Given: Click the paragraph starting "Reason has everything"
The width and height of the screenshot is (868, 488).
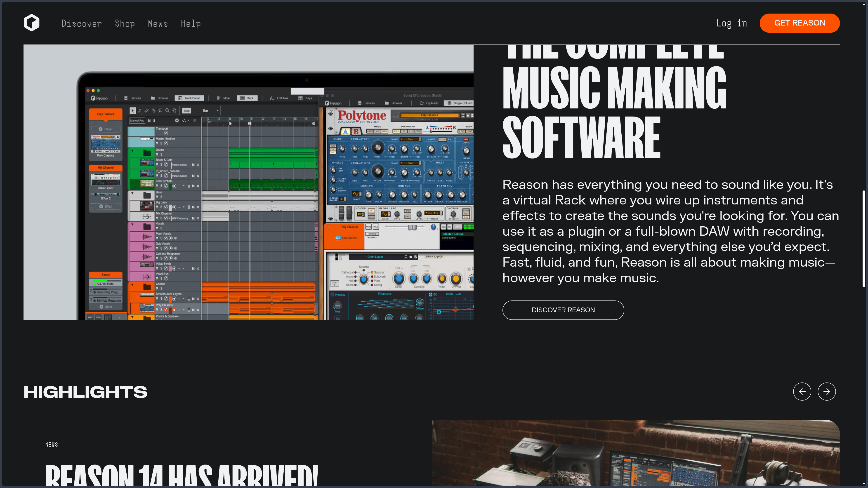Looking at the screenshot, I should pos(670,231).
